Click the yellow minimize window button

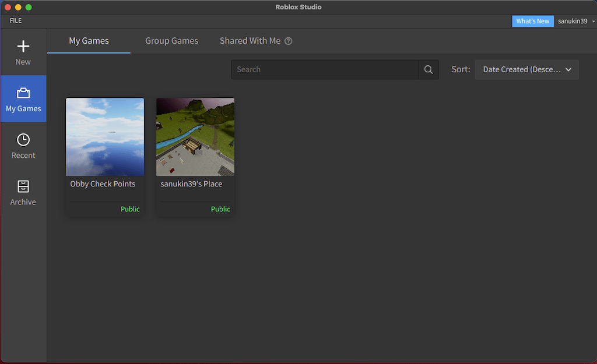[18, 7]
